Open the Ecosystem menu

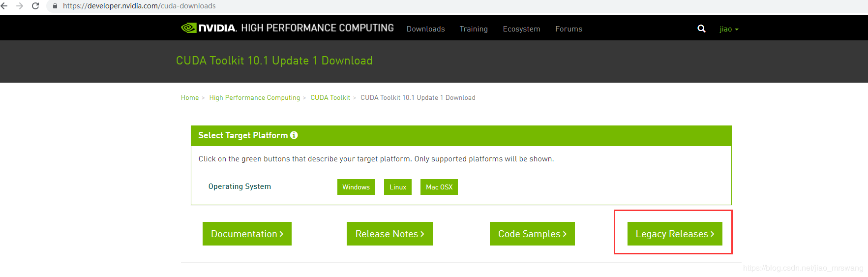point(521,29)
